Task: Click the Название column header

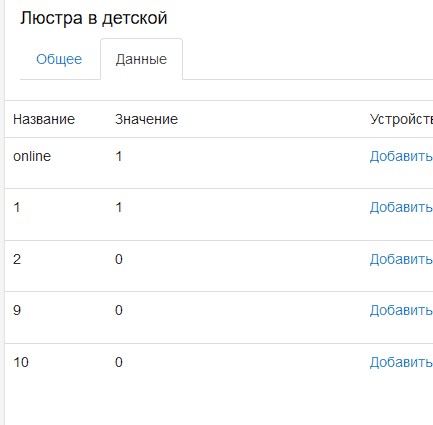Action: tap(44, 119)
